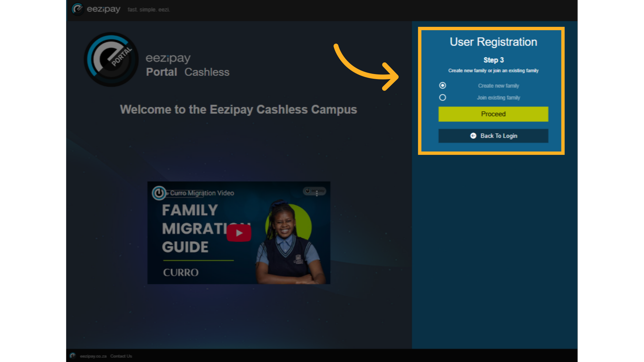Click the footer eezipay logo icon
The width and height of the screenshot is (644, 362).
pos(73,356)
